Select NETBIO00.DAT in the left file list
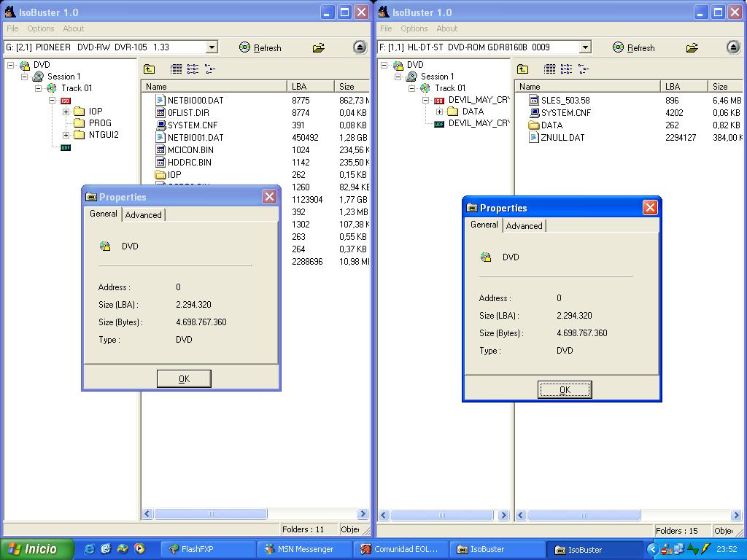Image resolution: width=747 pixels, height=560 pixels. (195, 101)
